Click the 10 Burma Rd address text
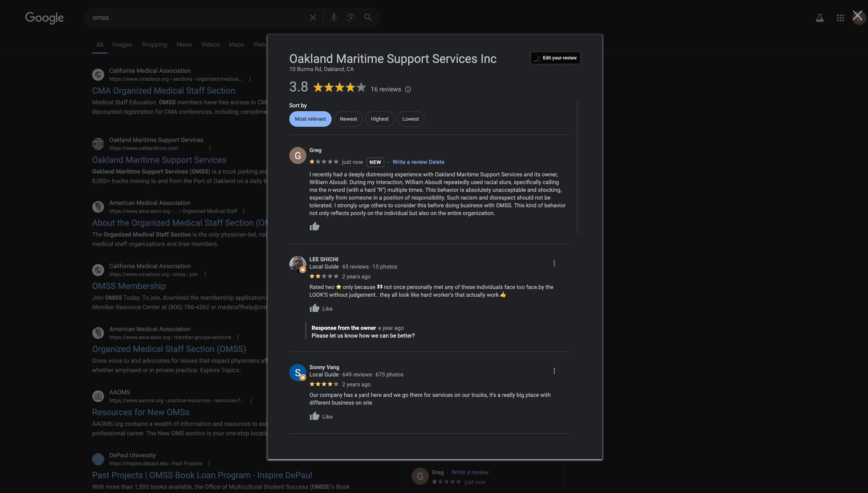Screen dimensions: 868x493 click(321, 69)
